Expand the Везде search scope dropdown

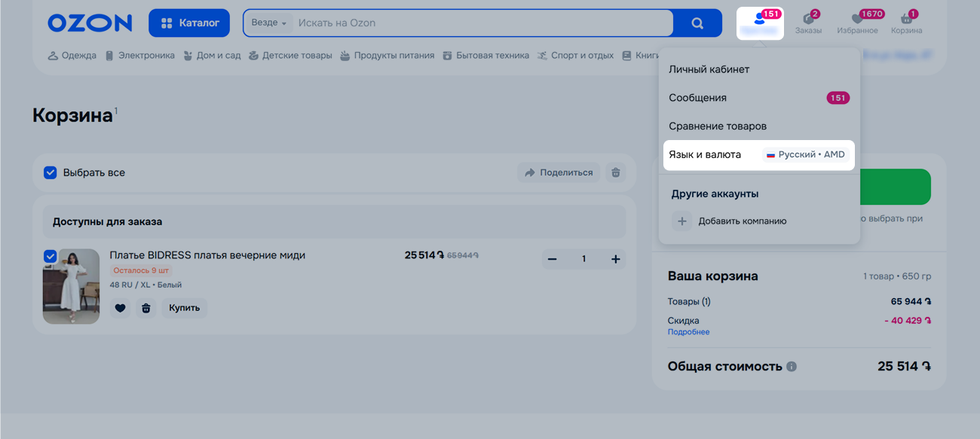point(269,23)
